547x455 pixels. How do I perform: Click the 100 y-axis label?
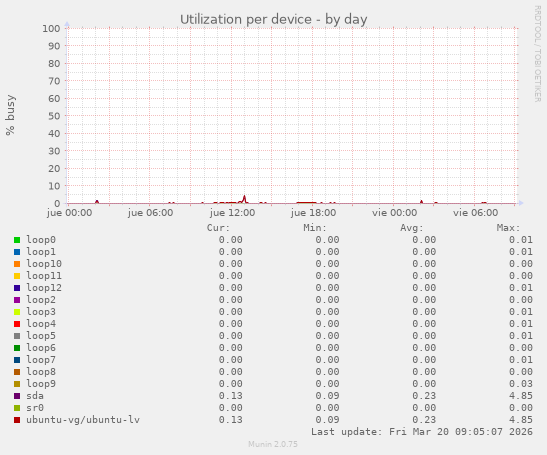coord(51,28)
